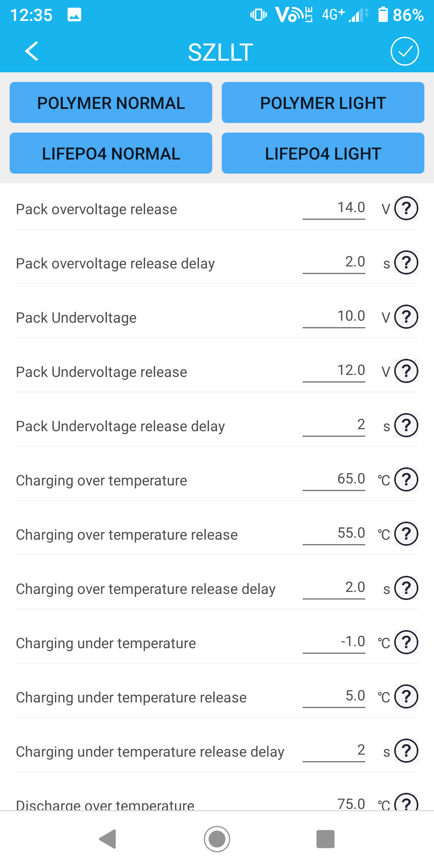Viewport: 434px width, 868px height.
Task: Tap the back arrow in header
Action: (x=31, y=51)
